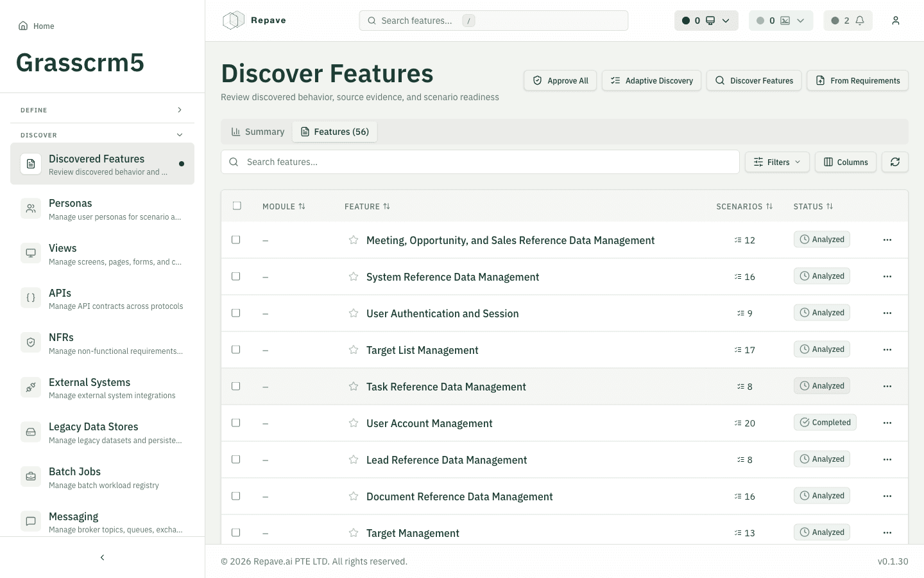
Task: Open External Systems in the sidebar
Action: tap(102, 388)
